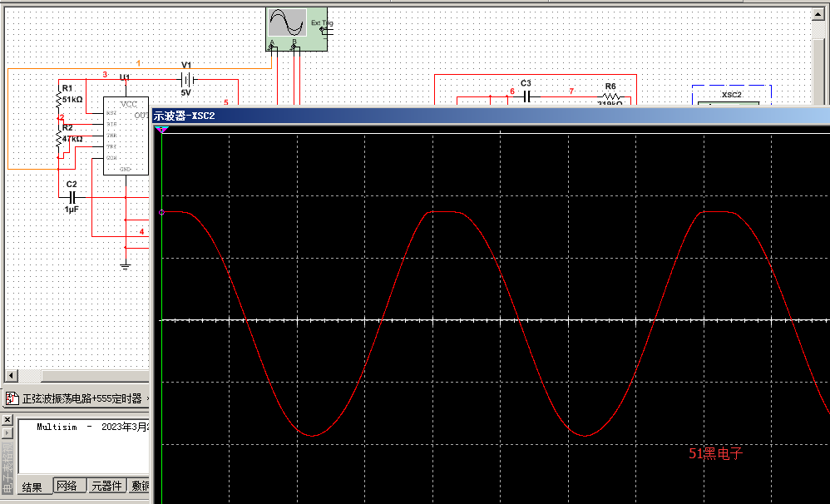The width and height of the screenshot is (830, 504).
Task: Click the 示波器-XSC2 window title bar
Action: pos(490,116)
